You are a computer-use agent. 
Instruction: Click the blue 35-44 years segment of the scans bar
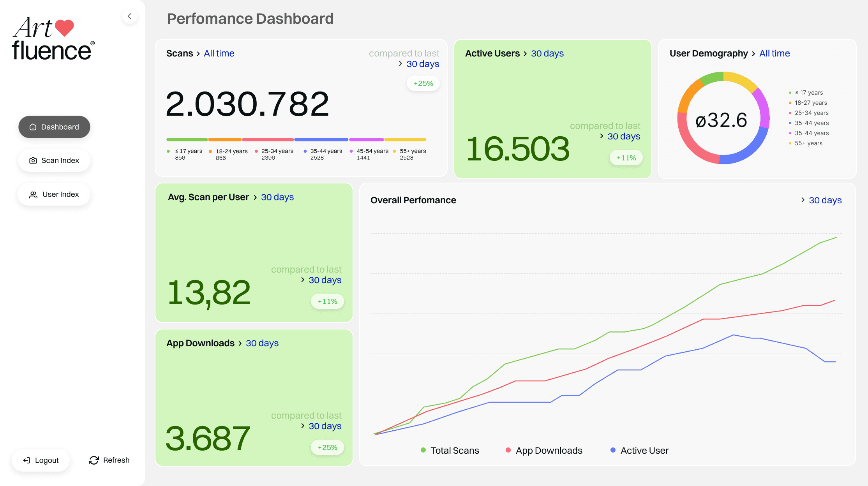point(321,139)
